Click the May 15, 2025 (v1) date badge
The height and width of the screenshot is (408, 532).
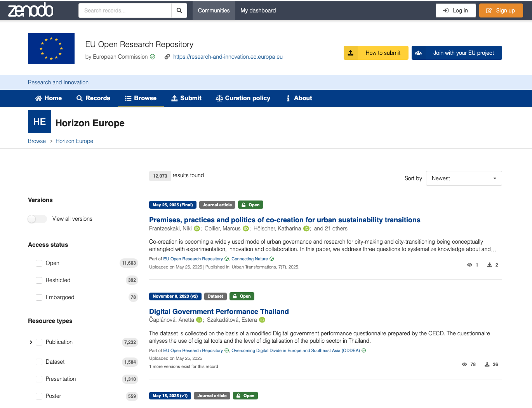170,396
